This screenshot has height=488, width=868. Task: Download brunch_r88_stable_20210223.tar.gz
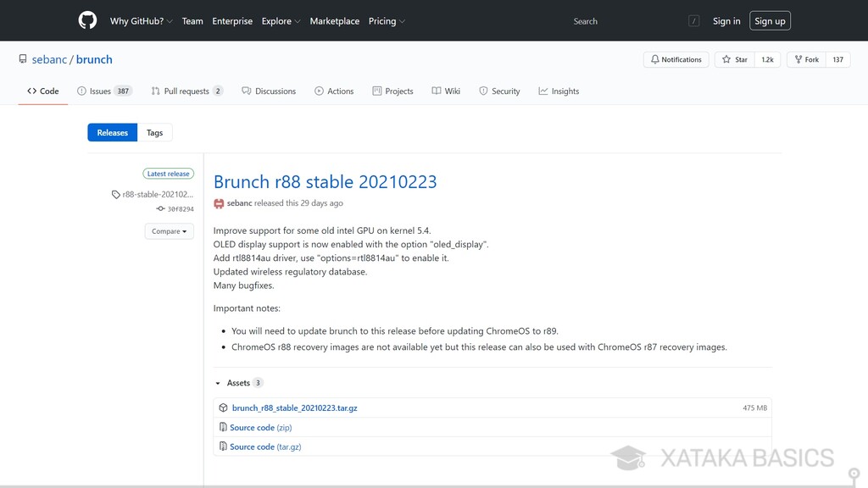tap(294, 408)
